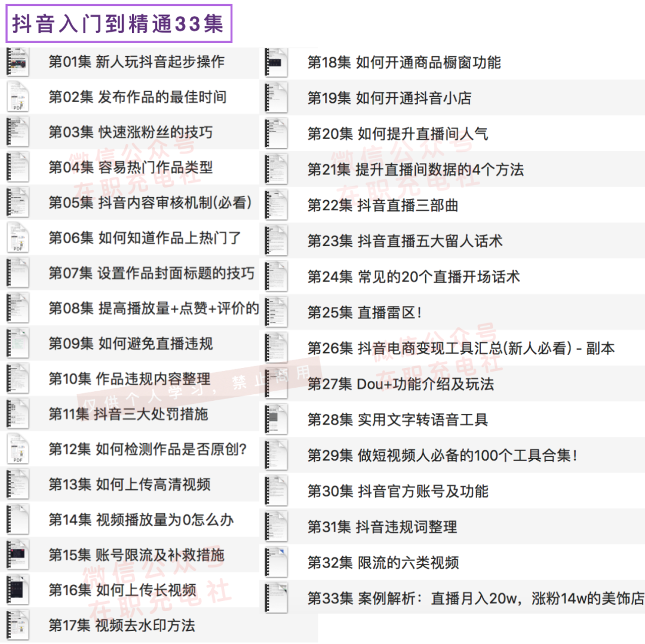This screenshot has width=645, height=644.
Task: Select file name 第03集 快速涨粉丝的技巧
Action: pyautogui.click(x=131, y=132)
